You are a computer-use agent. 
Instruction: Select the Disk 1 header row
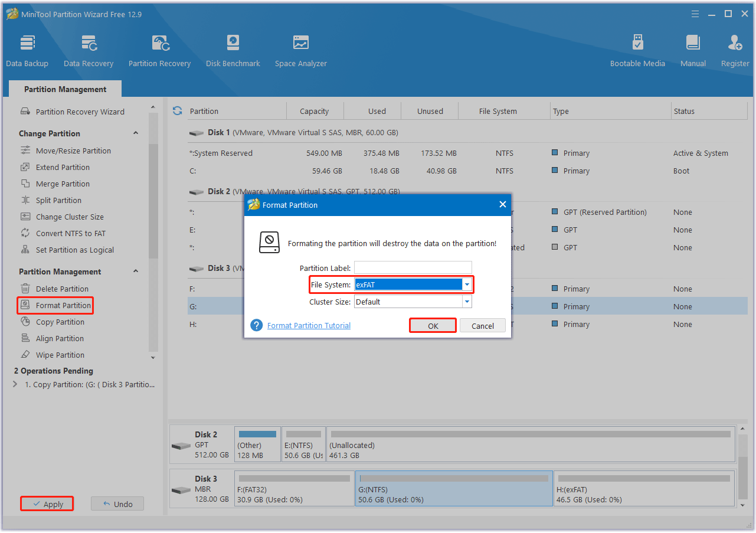tap(467, 132)
